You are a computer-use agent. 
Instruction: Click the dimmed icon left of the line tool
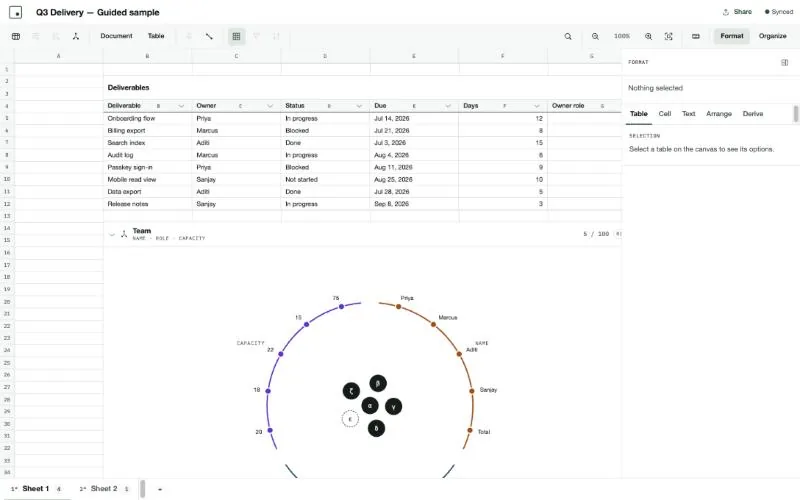pyautogui.click(x=189, y=36)
